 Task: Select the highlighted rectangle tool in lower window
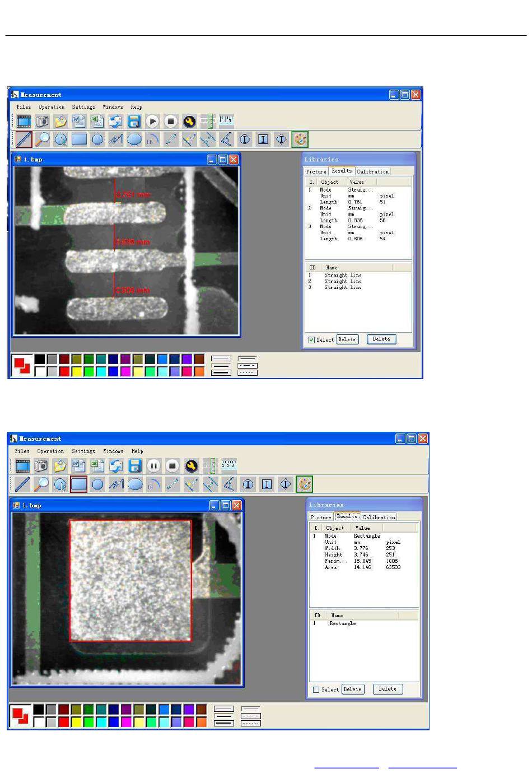click(79, 484)
